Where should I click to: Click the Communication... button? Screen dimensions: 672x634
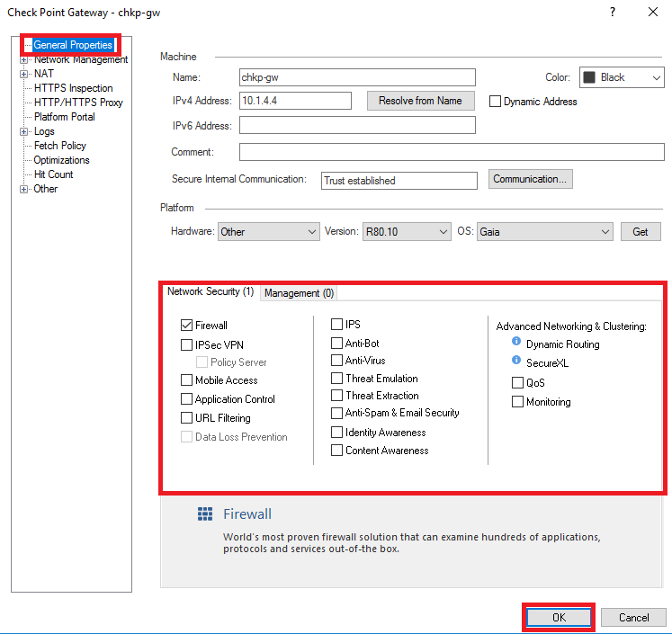tap(530, 179)
